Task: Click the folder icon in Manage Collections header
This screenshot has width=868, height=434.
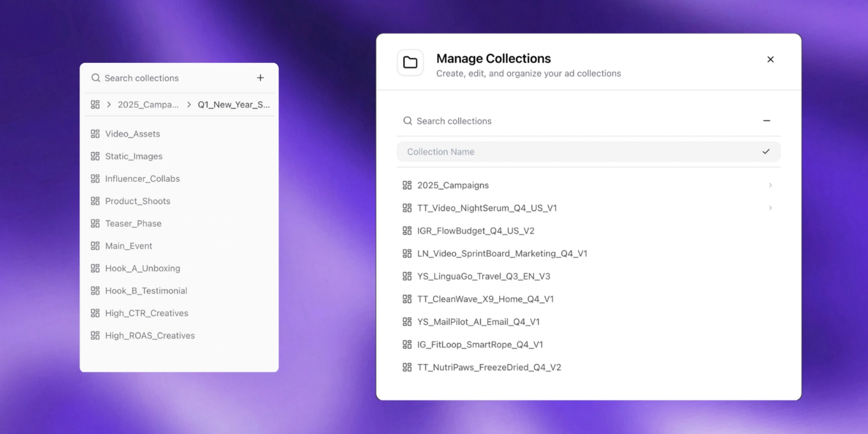Action: 410,62
